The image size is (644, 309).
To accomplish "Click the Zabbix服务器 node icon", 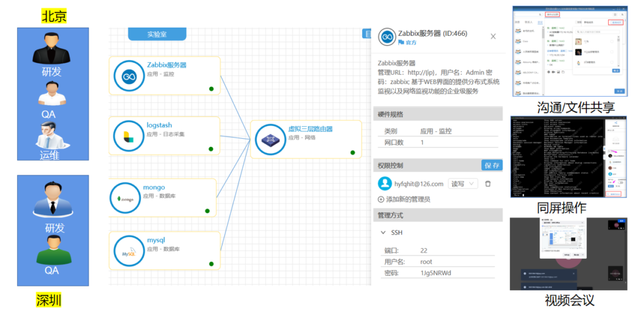I will (x=128, y=75).
